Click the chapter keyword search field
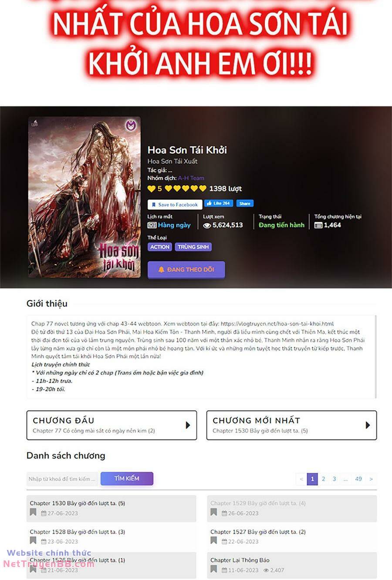Viewport: 392px width, 580px height. tap(63, 479)
